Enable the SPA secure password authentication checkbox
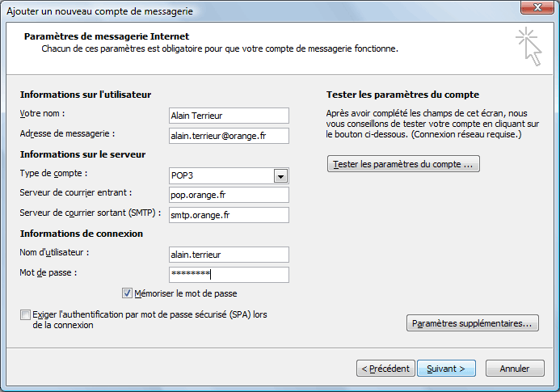 point(25,315)
